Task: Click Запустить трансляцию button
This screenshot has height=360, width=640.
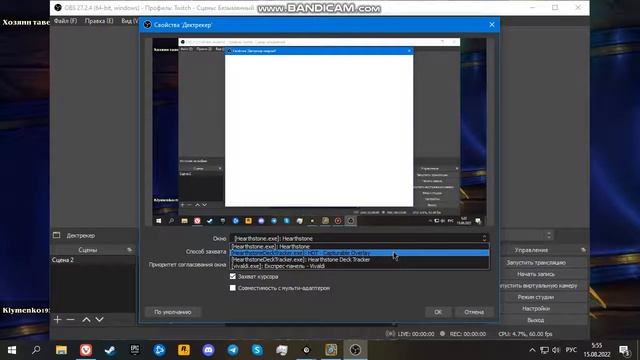Action: tap(536, 262)
